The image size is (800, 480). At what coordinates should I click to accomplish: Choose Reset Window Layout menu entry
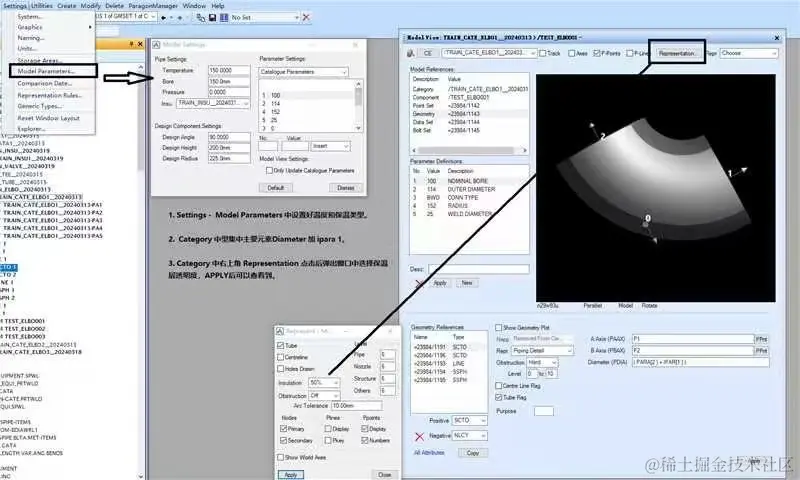pos(48,118)
